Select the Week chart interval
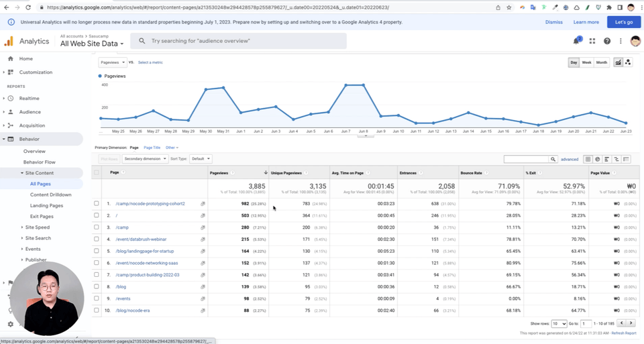 click(586, 62)
